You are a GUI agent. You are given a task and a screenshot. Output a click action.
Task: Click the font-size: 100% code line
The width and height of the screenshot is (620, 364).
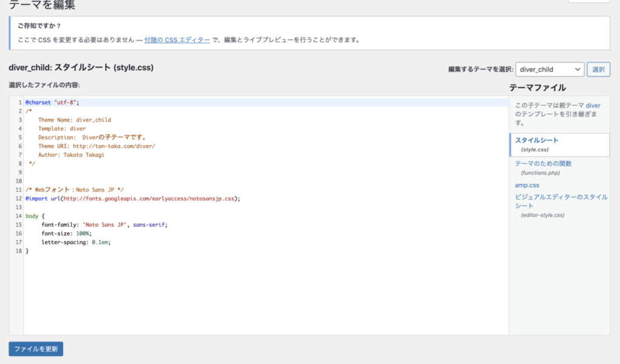point(67,233)
